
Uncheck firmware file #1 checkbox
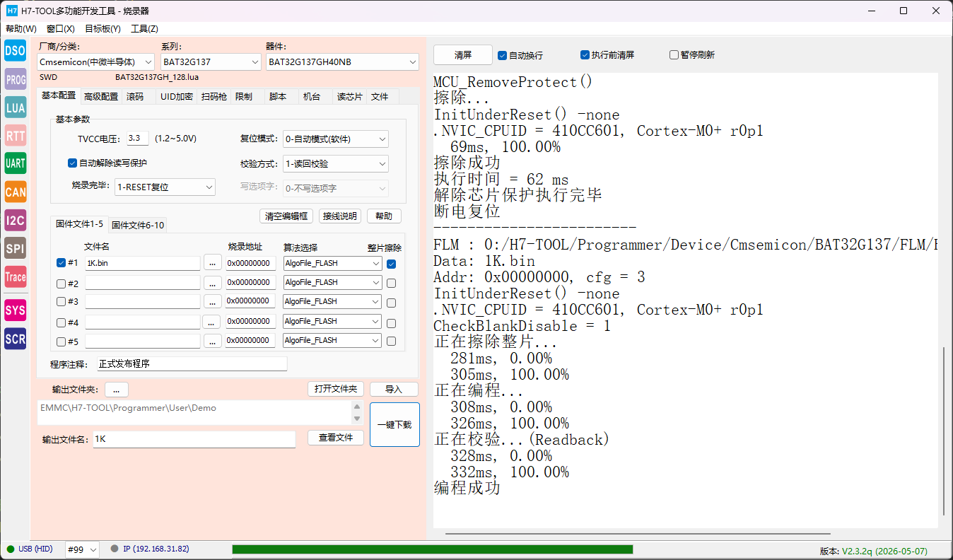pos(61,262)
